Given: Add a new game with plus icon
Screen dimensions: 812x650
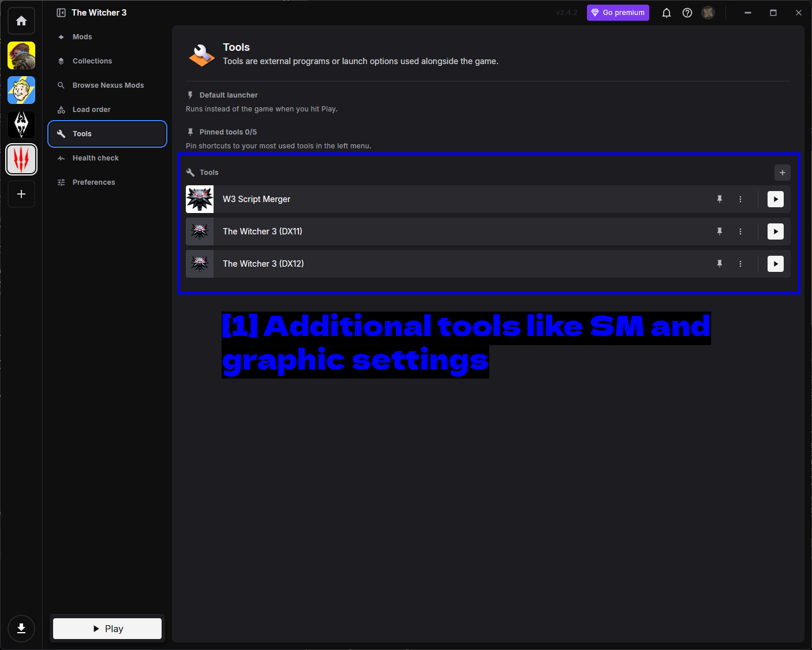Looking at the screenshot, I should 21,194.
